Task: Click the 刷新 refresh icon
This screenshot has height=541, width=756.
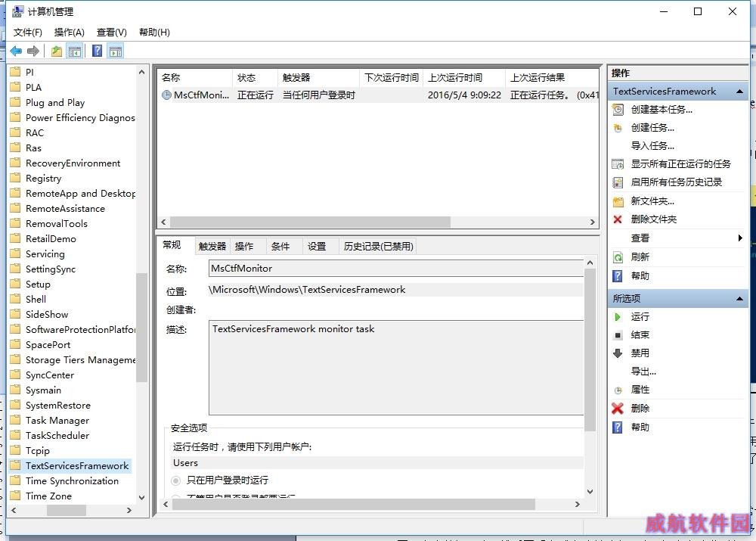Action: pos(618,257)
